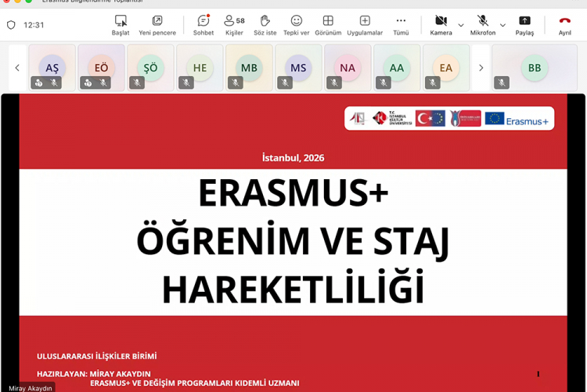587x392 pixels.
Task: Select participant HE tile
Action: [x=200, y=68]
